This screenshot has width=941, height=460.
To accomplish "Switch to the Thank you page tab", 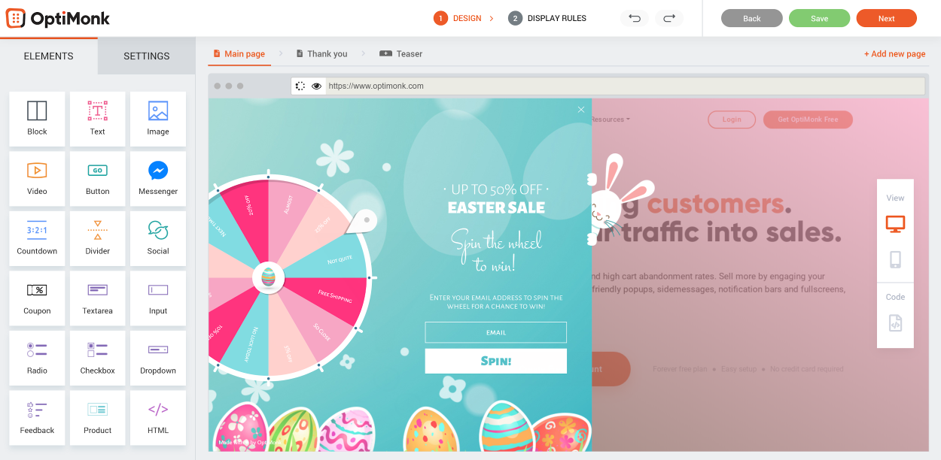I will point(322,53).
